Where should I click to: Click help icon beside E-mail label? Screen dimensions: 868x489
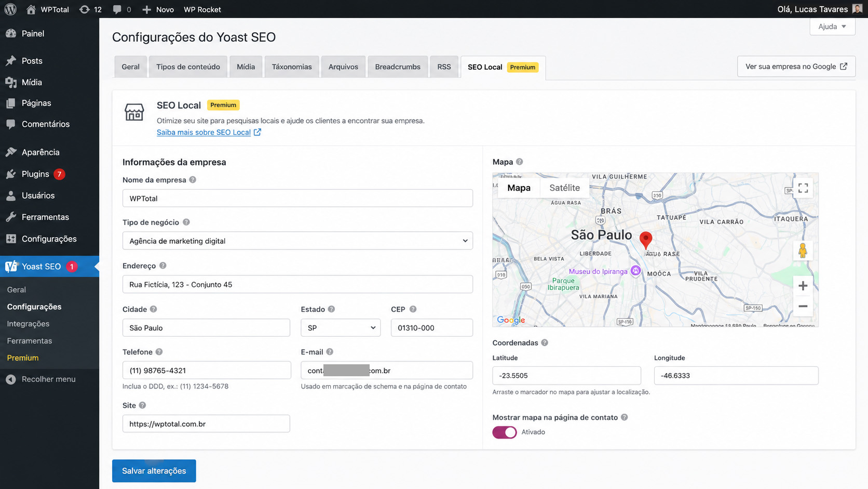point(330,352)
